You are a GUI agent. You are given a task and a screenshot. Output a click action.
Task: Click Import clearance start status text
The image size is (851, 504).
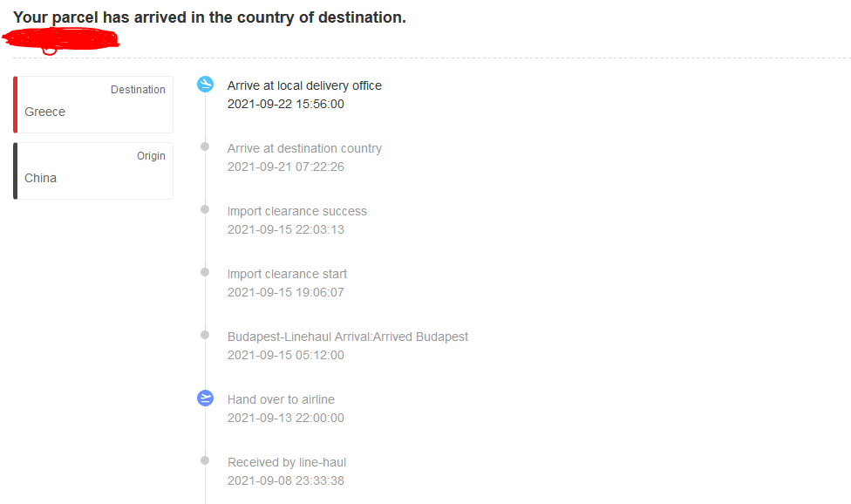click(287, 274)
